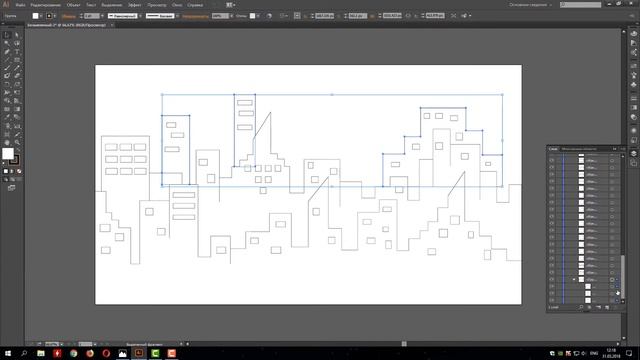The height and width of the screenshot is (360, 640).
Task: Collapse the expanded group in Layers panel
Action: click(574, 280)
